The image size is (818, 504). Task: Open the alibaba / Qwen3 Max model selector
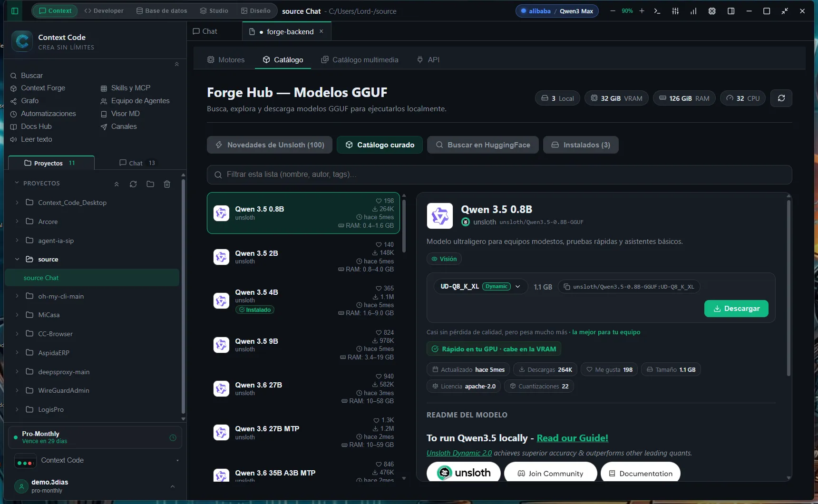pos(557,11)
